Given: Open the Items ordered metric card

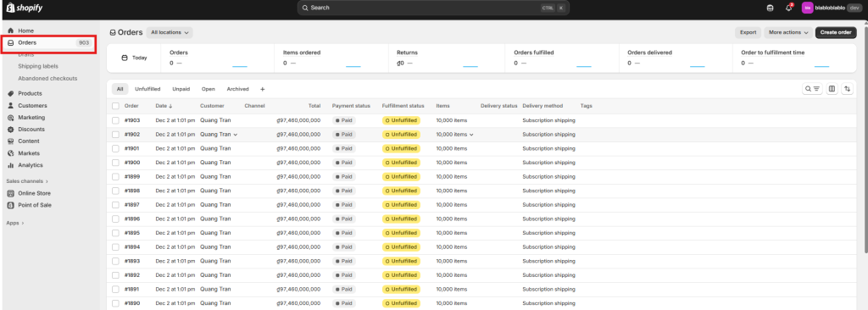Looking at the screenshot, I should coord(331,58).
